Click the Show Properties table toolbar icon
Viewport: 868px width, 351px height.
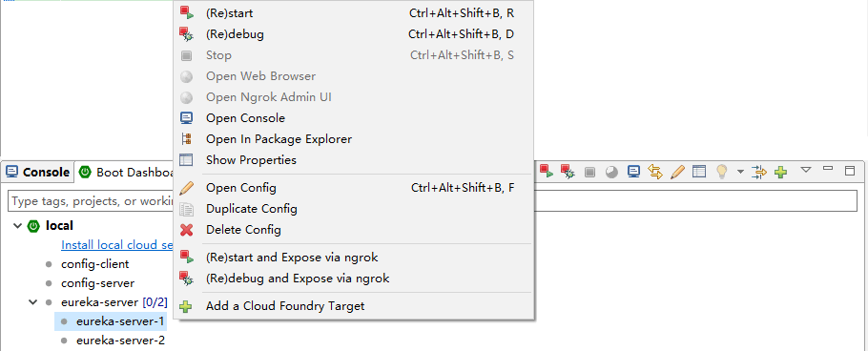point(699,172)
